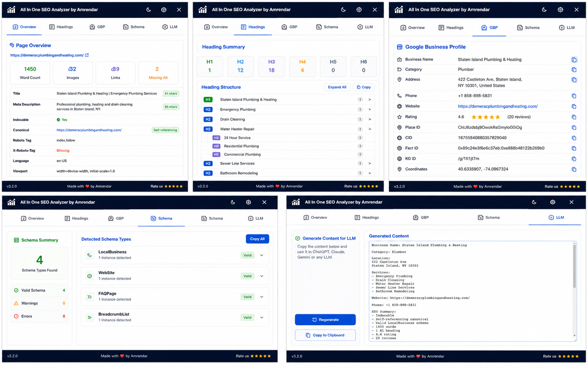This screenshot has width=588, height=368.
Task: Click Expand All in Heading Structure
Action: click(337, 87)
